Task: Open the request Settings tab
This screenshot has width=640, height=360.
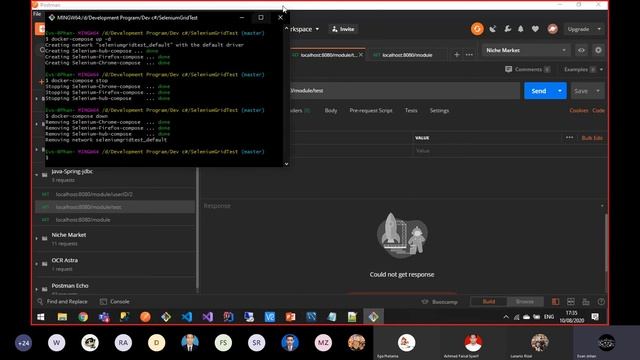Action: 439,110
